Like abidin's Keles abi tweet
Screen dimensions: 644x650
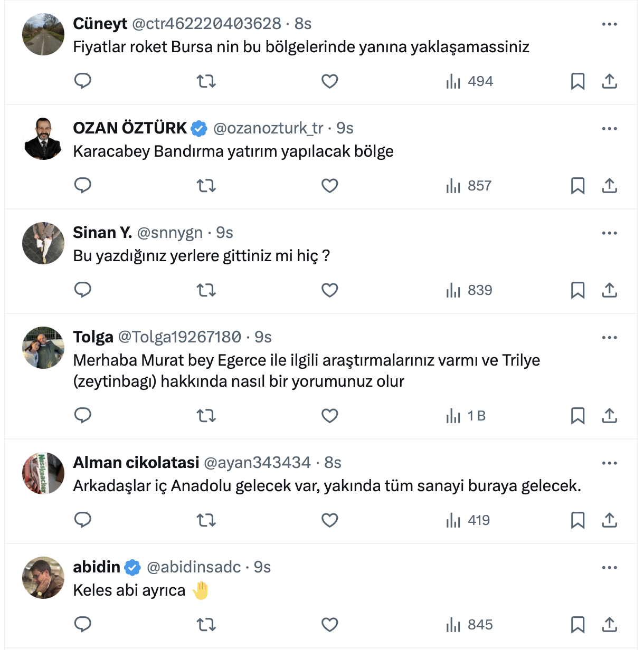[330, 625]
